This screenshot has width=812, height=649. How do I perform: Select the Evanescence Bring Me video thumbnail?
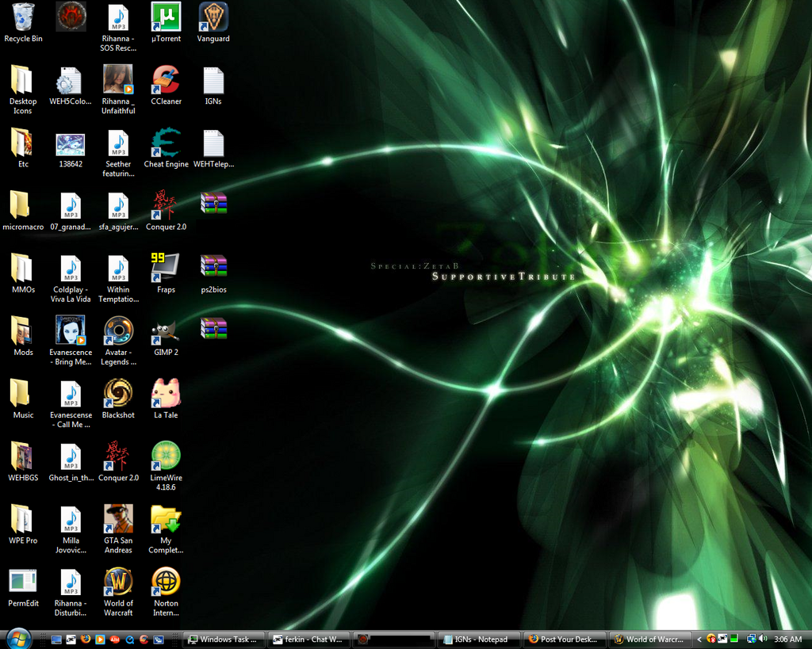(x=71, y=331)
